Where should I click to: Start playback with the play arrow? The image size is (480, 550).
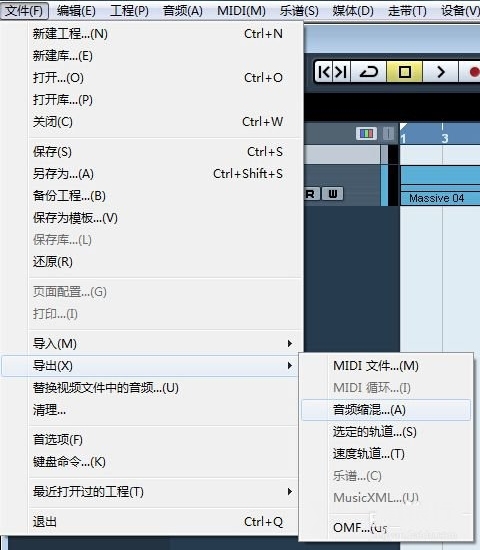point(441,72)
